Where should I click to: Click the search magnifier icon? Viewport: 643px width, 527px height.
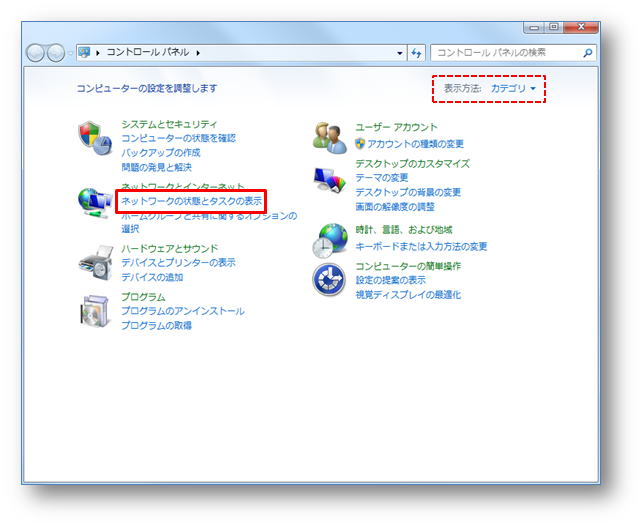[588, 52]
